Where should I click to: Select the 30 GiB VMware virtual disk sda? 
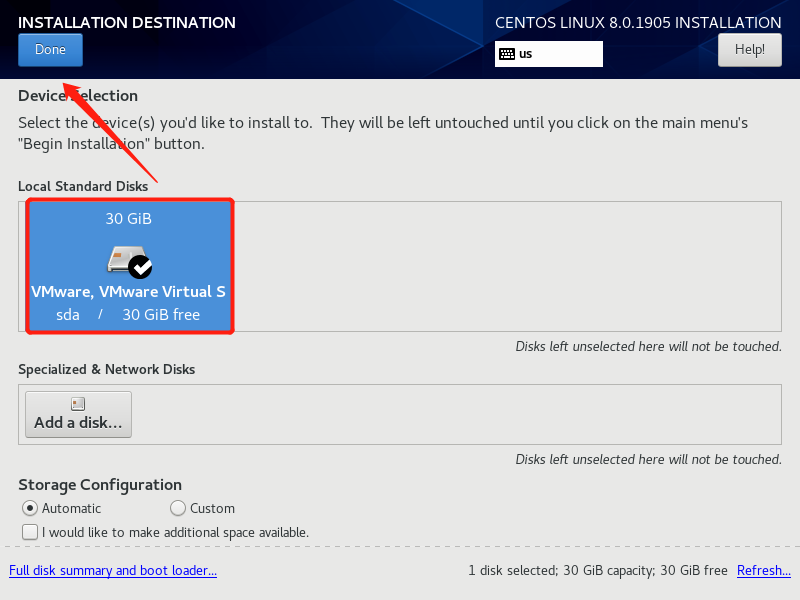[x=130, y=266]
